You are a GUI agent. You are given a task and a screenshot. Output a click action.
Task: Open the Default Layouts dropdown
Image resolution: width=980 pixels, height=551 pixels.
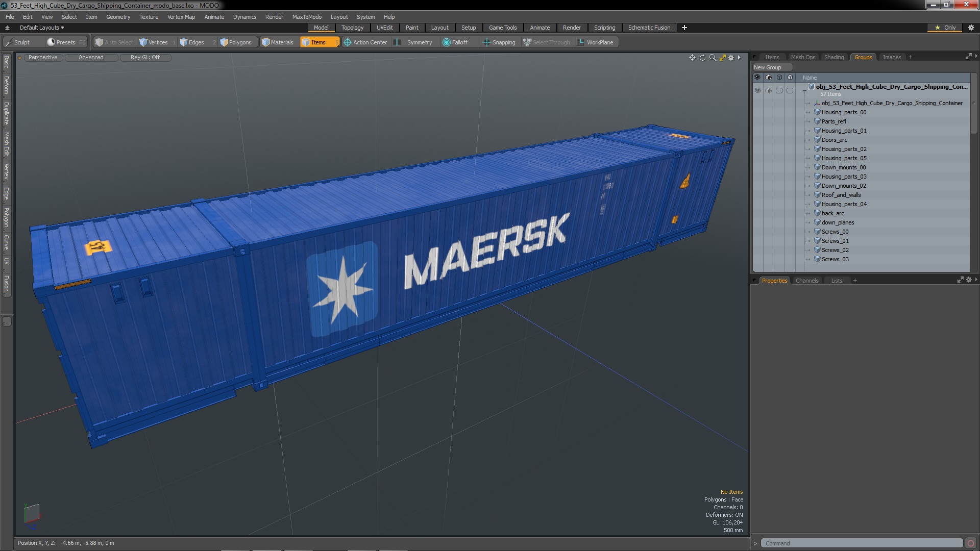(42, 28)
